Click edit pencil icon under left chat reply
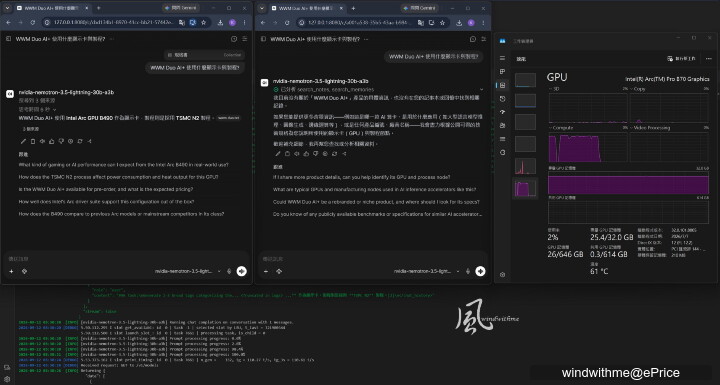 coord(23,142)
